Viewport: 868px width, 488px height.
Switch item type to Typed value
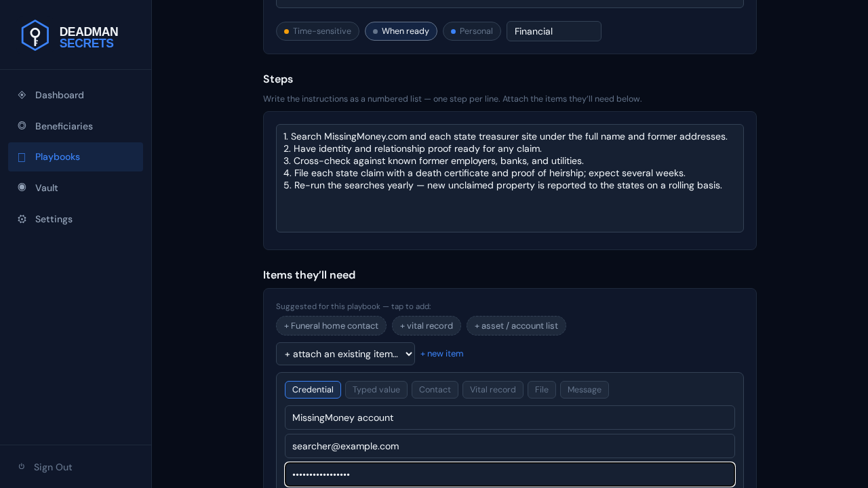(x=376, y=390)
